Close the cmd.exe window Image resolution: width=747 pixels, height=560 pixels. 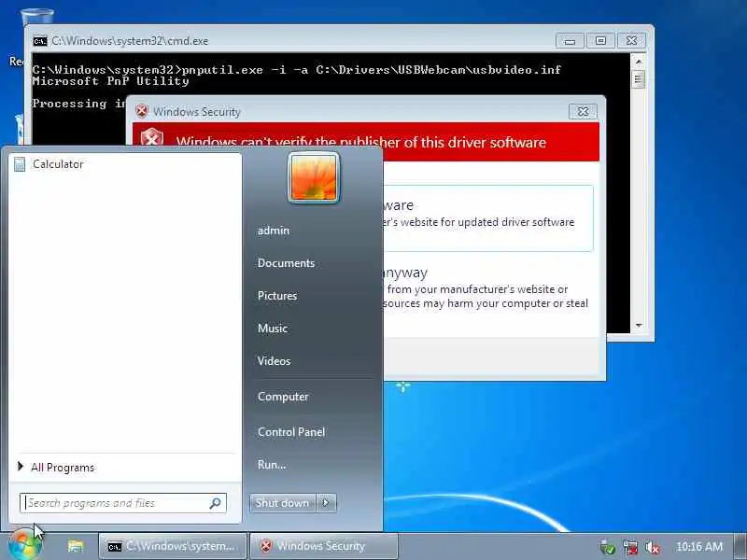pyautogui.click(x=632, y=41)
